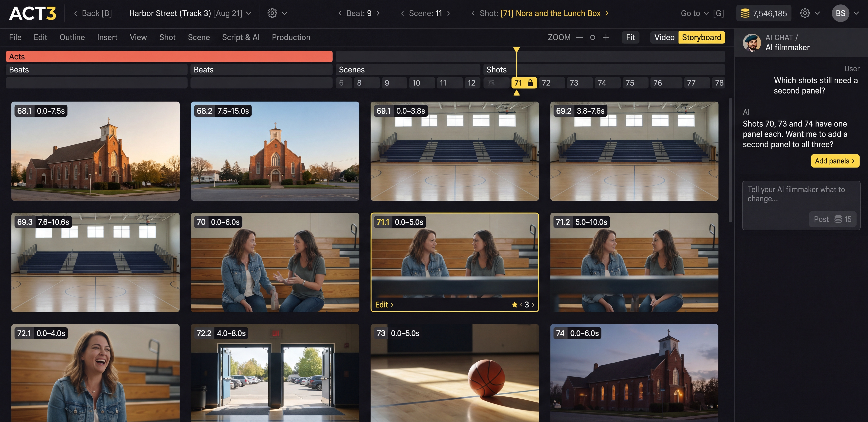Image resolution: width=868 pixels, height=422 pixels.
Task: Click the Back [B] button
Action: tap(93, 13)
